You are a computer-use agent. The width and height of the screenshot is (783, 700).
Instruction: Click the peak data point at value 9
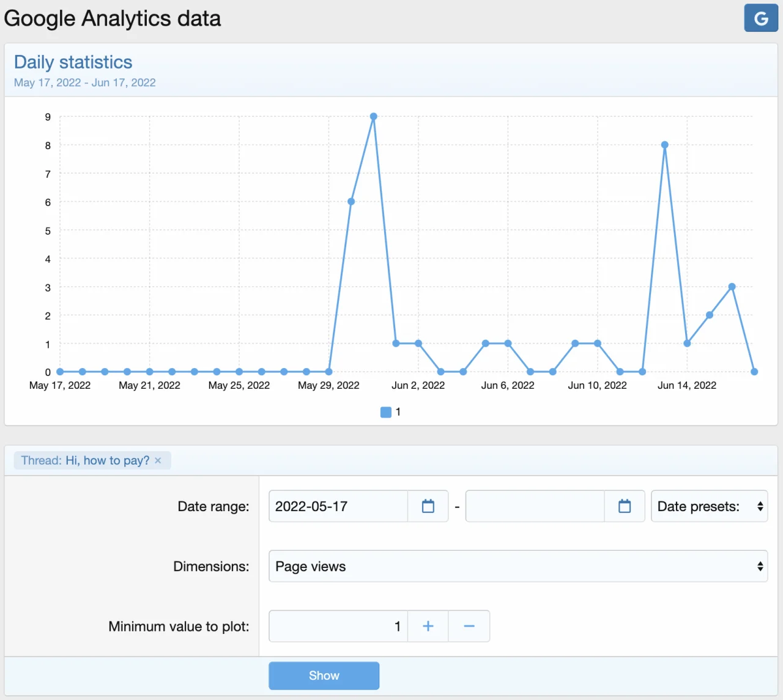(x=373, y=116)
